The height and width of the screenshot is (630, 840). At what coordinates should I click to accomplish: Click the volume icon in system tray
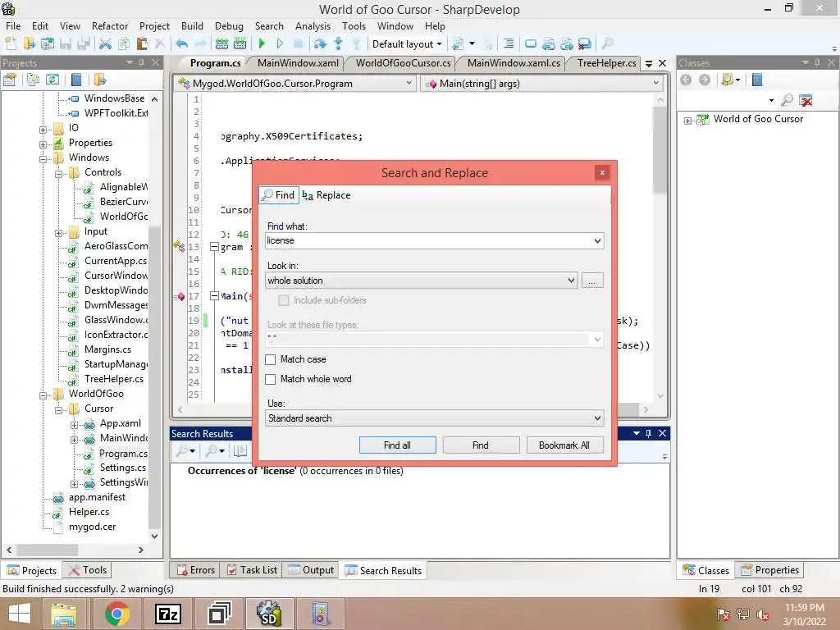tap(763, 614)
